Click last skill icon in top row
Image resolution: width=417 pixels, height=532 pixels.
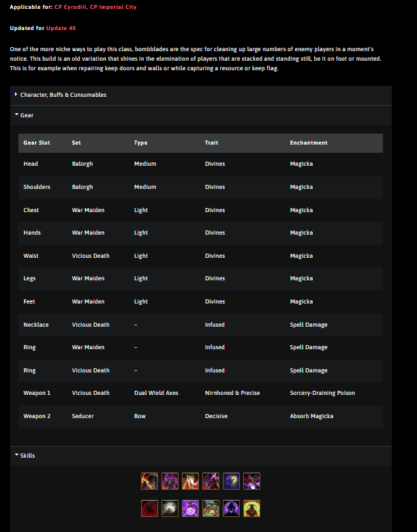252,482
